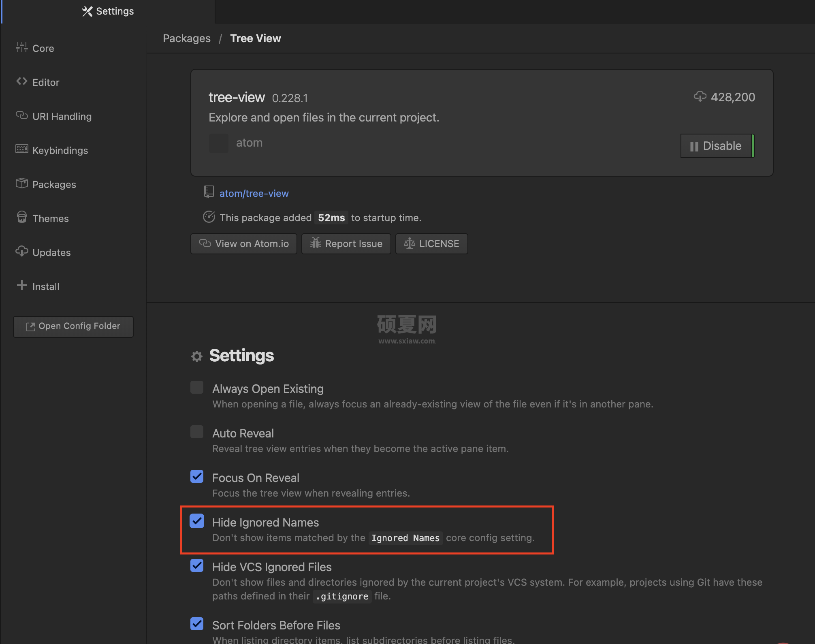The height and width of the screenshot is (644, 815).
Task: Open the Install panel
Action: click(x=46, y=287)
